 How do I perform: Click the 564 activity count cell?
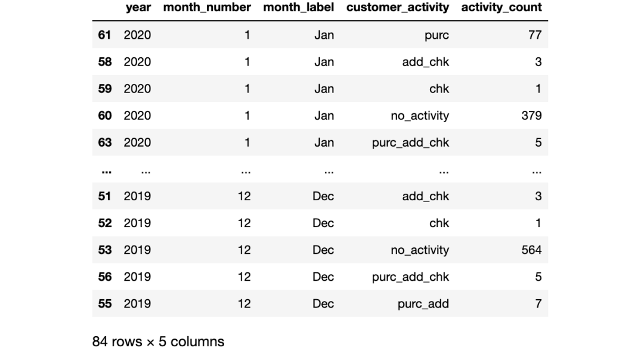click(x=531, y=250)
